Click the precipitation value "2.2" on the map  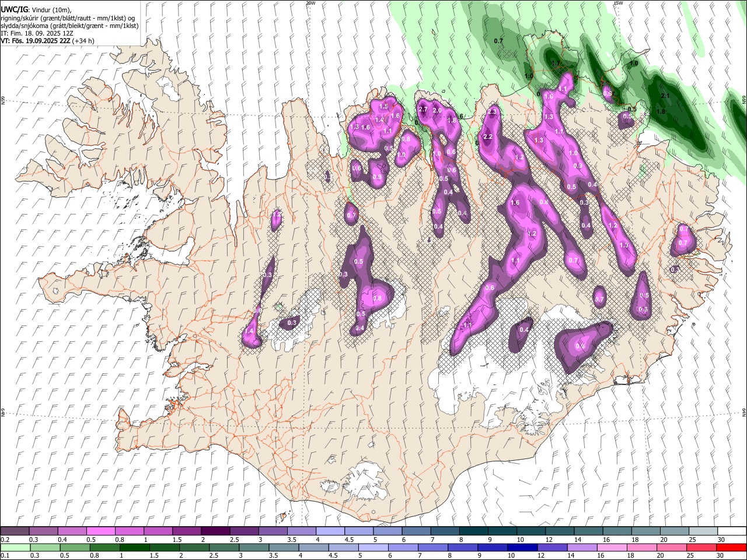click(488, 137)
